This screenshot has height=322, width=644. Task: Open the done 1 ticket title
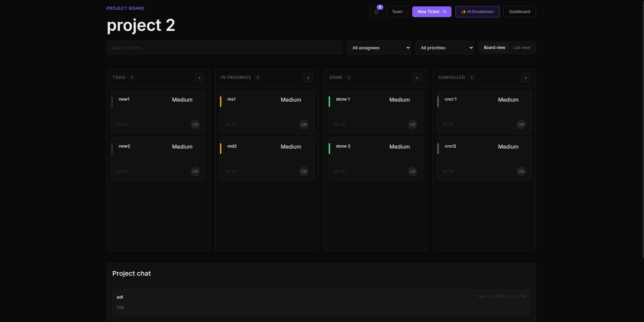click(x=343, y=99)
